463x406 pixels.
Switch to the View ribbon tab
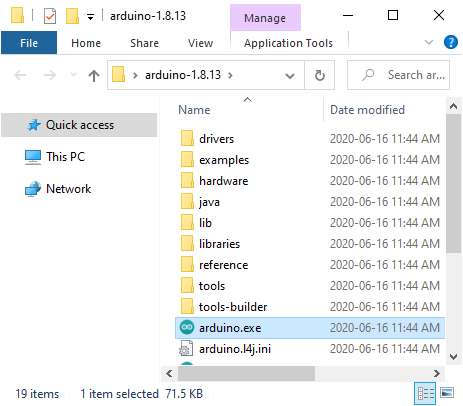pyautogui.click(x=200, y=43)
